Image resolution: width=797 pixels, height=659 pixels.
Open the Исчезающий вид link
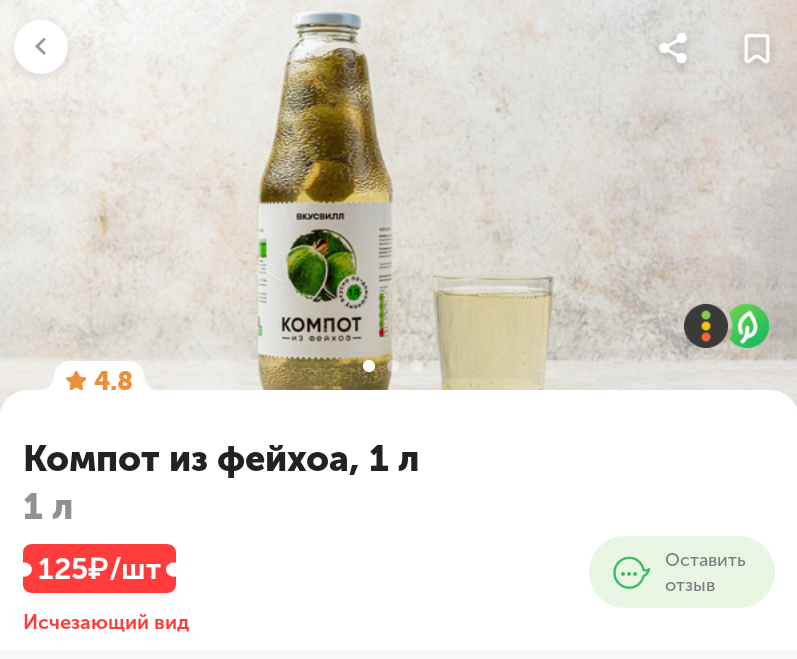pos(106,622)
